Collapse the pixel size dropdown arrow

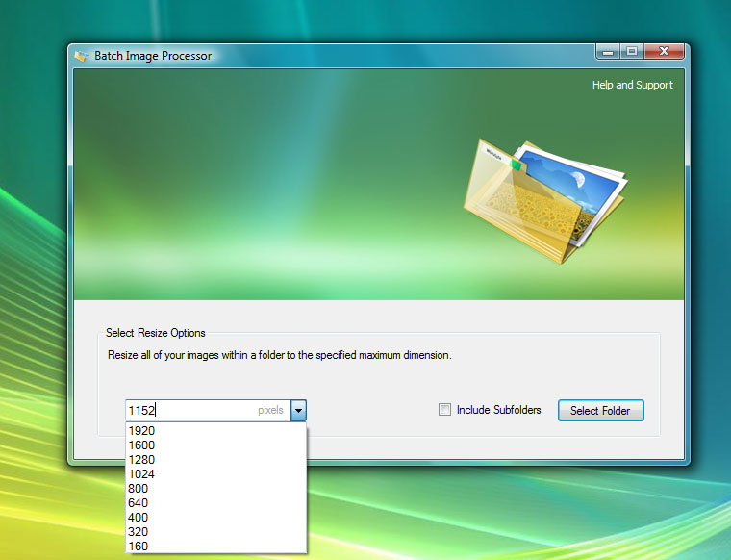(298, 411)
